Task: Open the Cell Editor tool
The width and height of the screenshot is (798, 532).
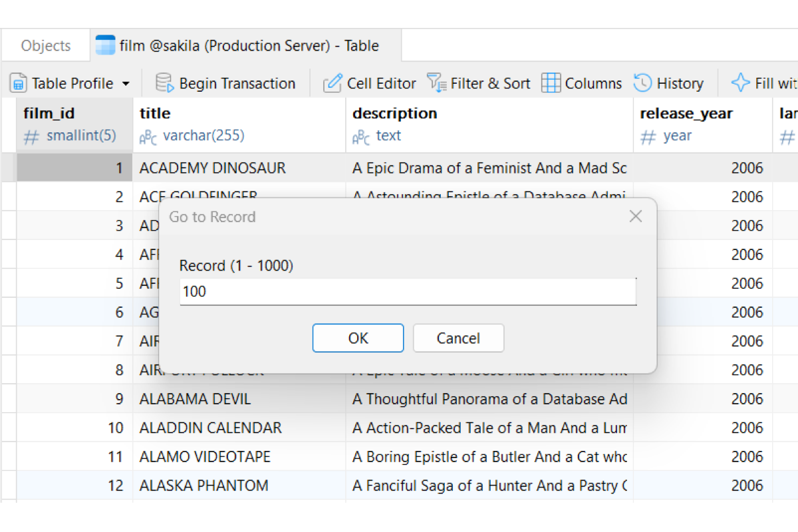Action: (x=370, y=83)
